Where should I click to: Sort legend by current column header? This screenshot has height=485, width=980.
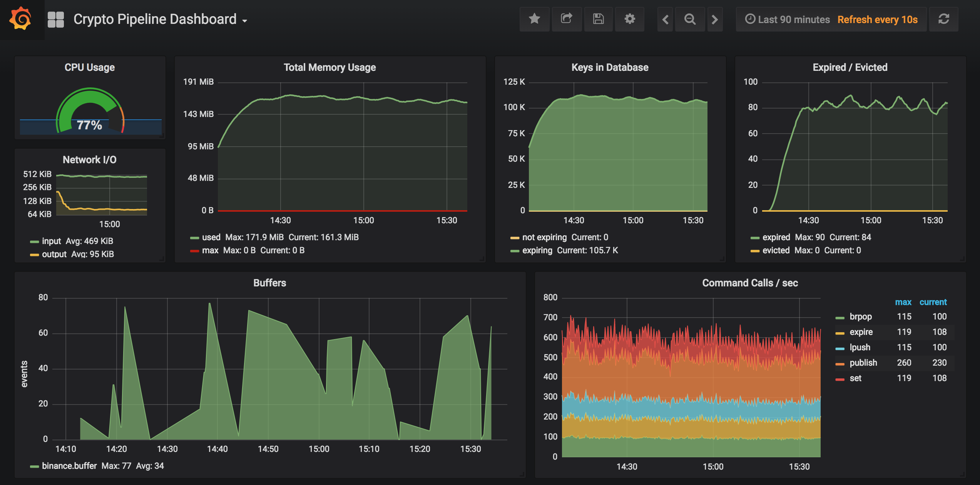pyautogui.click(x=933, y=302)
